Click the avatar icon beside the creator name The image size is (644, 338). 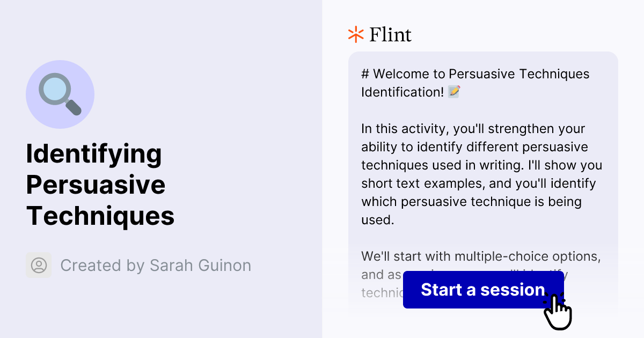39,265
